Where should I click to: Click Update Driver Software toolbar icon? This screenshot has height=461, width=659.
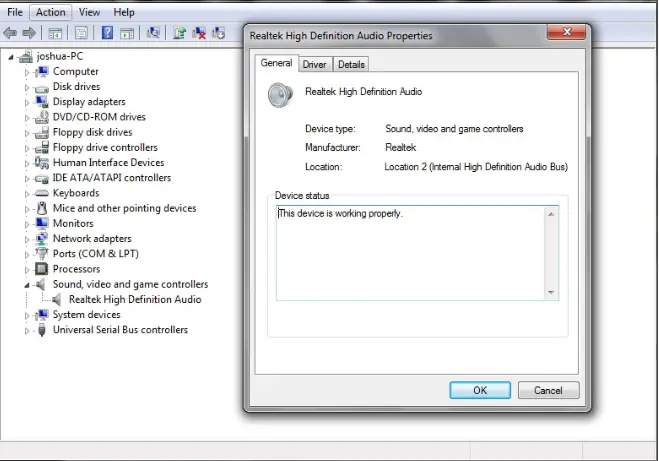point(180,33)
